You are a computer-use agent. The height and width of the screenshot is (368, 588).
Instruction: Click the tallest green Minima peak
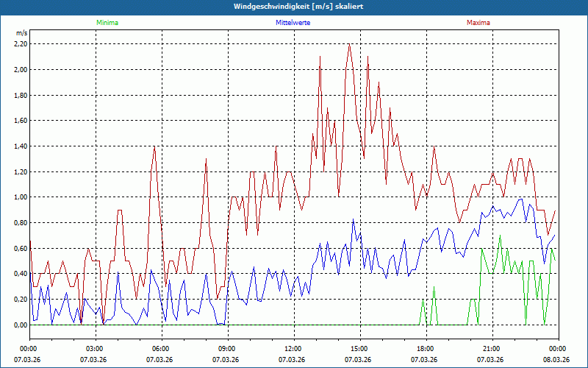pos(500,236)
